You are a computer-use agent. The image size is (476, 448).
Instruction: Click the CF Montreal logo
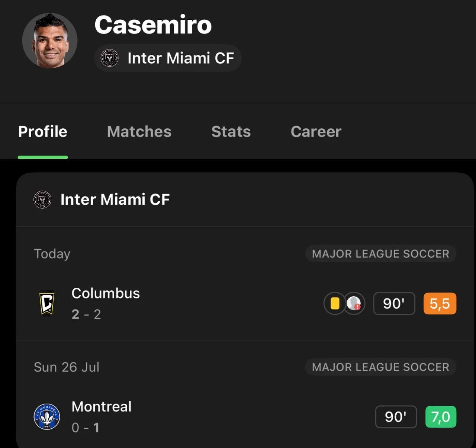47,417
